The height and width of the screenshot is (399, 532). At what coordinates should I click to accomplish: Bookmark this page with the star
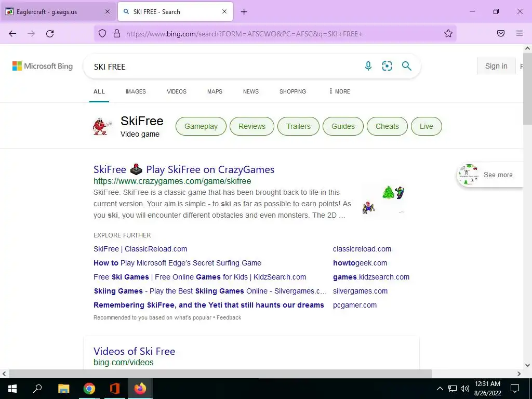pyautogui.click(x=448, y=34)
